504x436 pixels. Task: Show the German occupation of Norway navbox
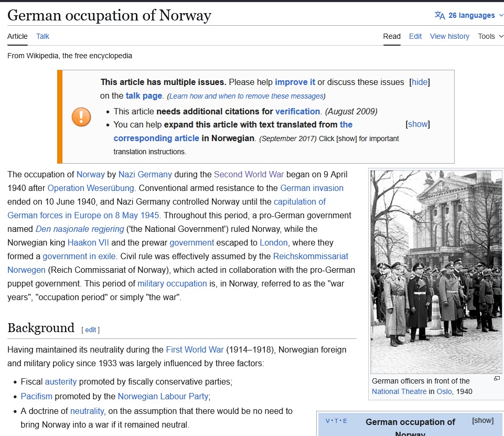click(482, 420)
